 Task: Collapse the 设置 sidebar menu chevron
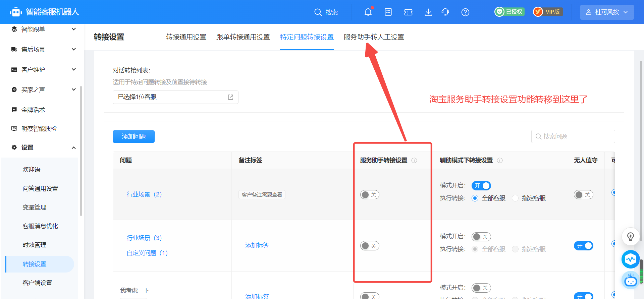pos(74,147)
